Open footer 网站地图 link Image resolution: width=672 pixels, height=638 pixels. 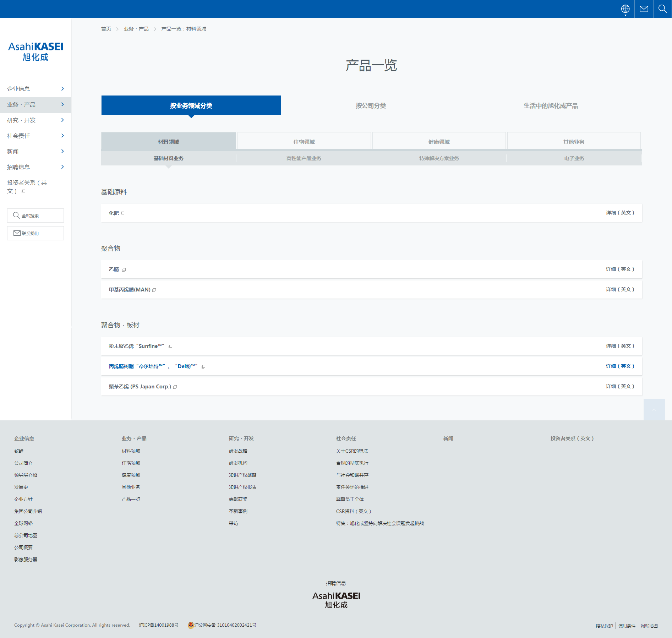[x=649, y=626]
